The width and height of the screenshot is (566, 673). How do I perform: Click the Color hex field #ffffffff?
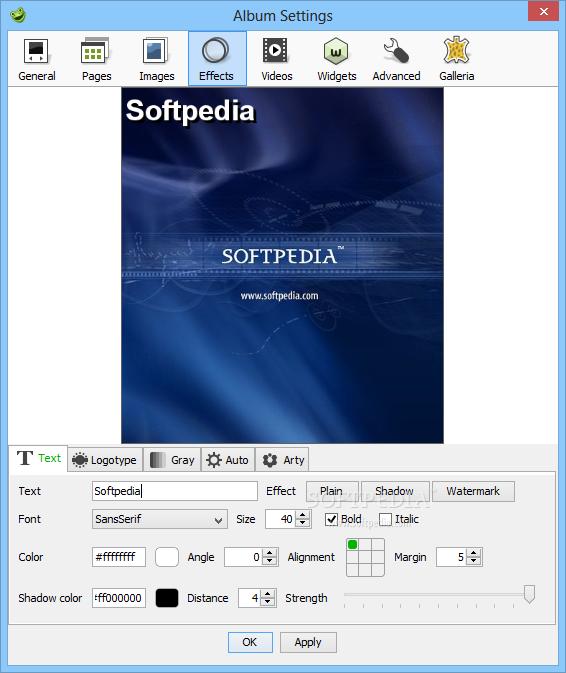click(x=119, y=557)
